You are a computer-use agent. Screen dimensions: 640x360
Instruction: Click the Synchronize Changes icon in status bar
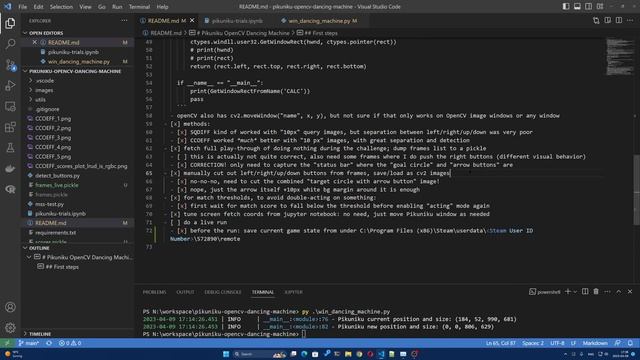(49, 343)
